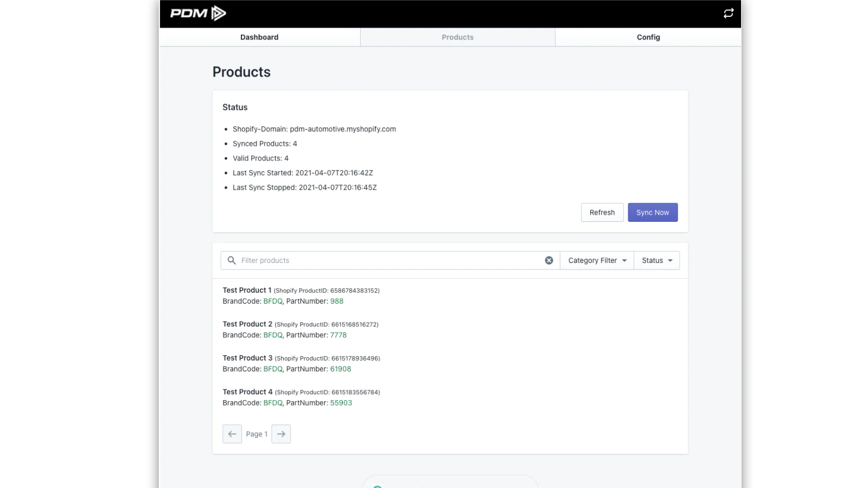Start syncing with Sync Now button
This screenshot has height=488, width=868.
coord(653,213)
